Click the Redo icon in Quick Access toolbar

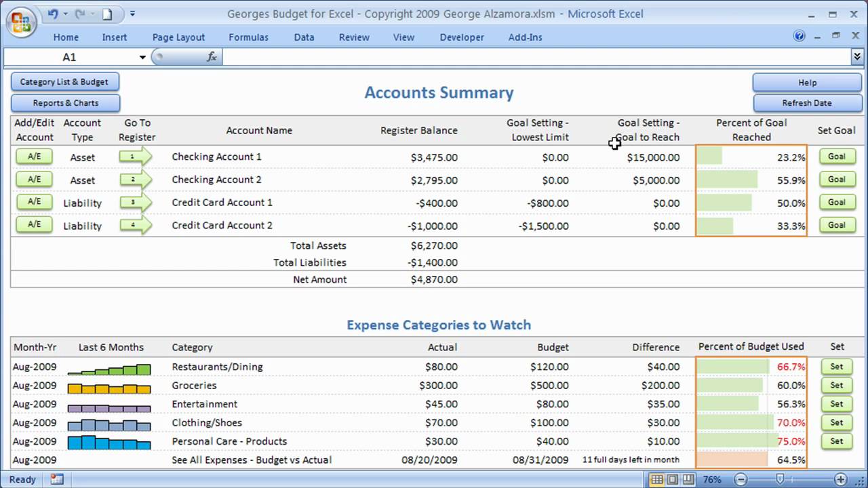coord(80,14)
